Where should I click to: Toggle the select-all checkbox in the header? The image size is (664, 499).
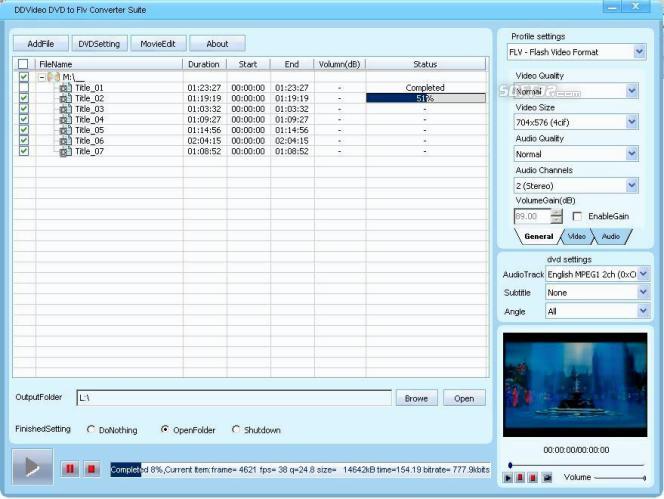23,64
